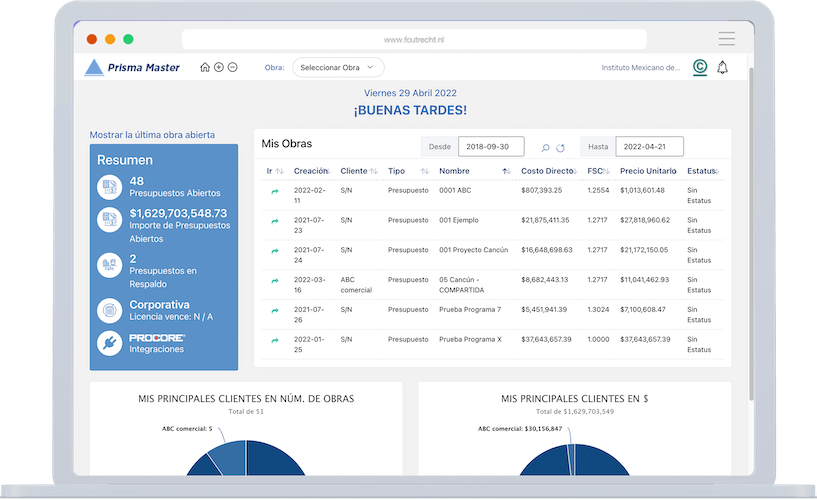Click Mostrar la última obra abierta link
This screenshot has height=500, width=817.
(x=152, y=135)
